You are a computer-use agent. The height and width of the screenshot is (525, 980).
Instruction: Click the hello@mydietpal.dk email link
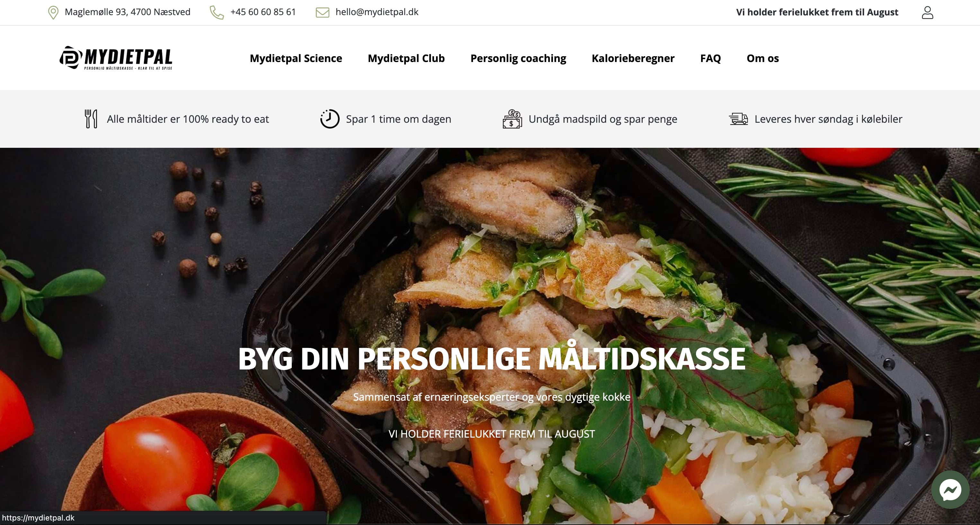click(x=377, y=12)
